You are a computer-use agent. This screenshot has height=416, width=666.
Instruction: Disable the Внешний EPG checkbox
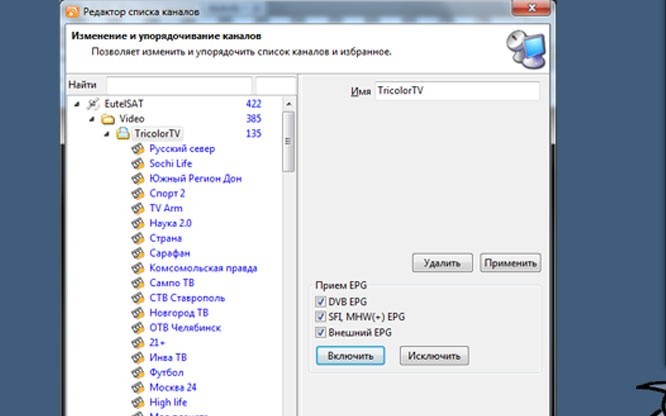[320, 332]
